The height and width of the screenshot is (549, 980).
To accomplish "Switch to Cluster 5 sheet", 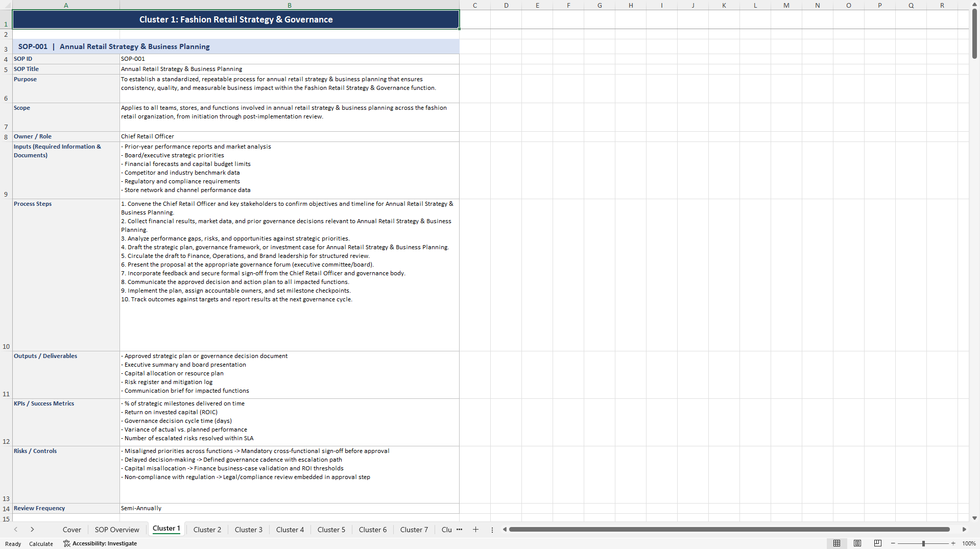I will pos(331,530).
